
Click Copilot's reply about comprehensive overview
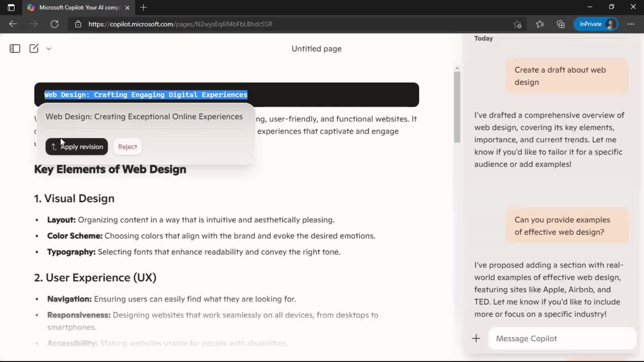click(549, 140)
